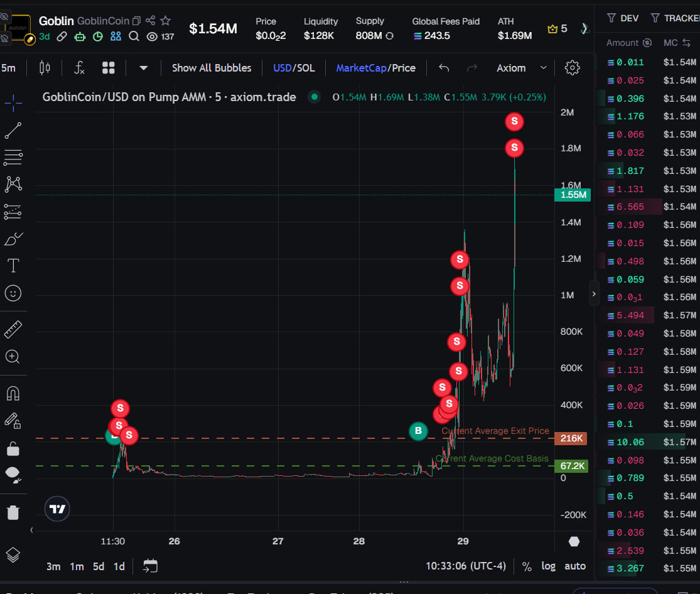Click the 10.06 trade row
The height and width of the screenshot is (594, 700).
pyautogui.click(x=648, y=442)
